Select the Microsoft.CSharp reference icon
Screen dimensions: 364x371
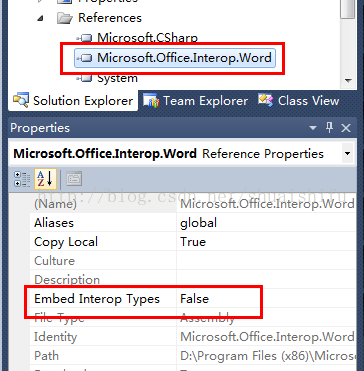coord(84,38)
